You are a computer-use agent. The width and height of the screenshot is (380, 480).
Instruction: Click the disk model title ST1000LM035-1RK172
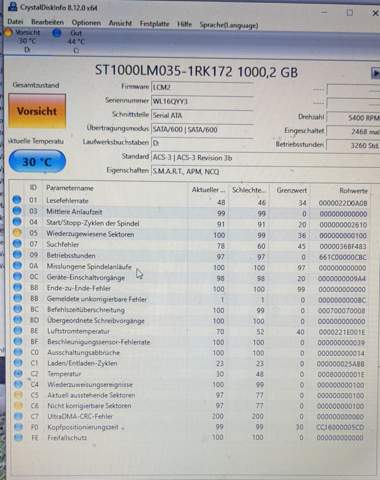tap(164, 71)
